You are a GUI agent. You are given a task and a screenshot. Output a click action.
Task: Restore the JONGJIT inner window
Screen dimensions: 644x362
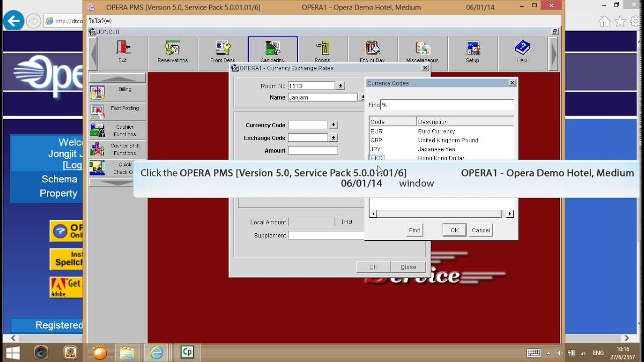(554, 32)
